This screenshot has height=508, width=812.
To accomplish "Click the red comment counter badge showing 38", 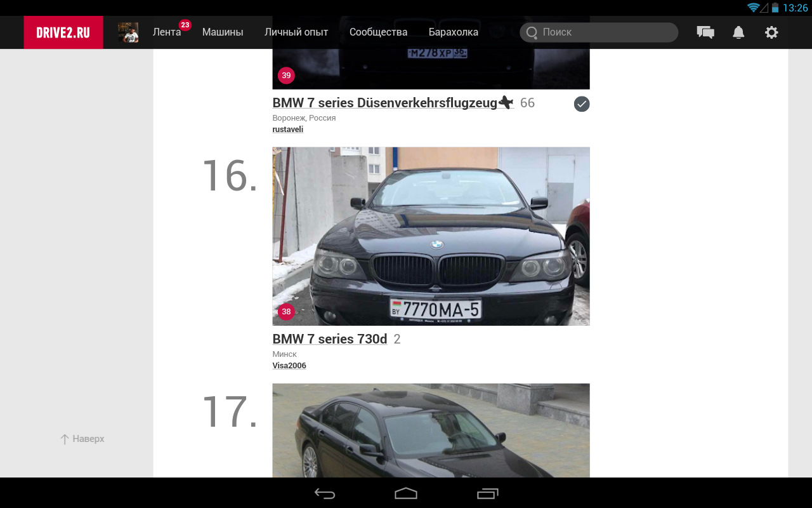I will click(x=286, y=312).
